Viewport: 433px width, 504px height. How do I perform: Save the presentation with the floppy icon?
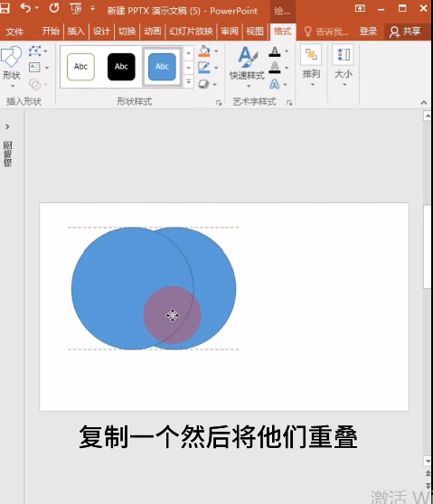pyautogui.click(x=5, y=8)
